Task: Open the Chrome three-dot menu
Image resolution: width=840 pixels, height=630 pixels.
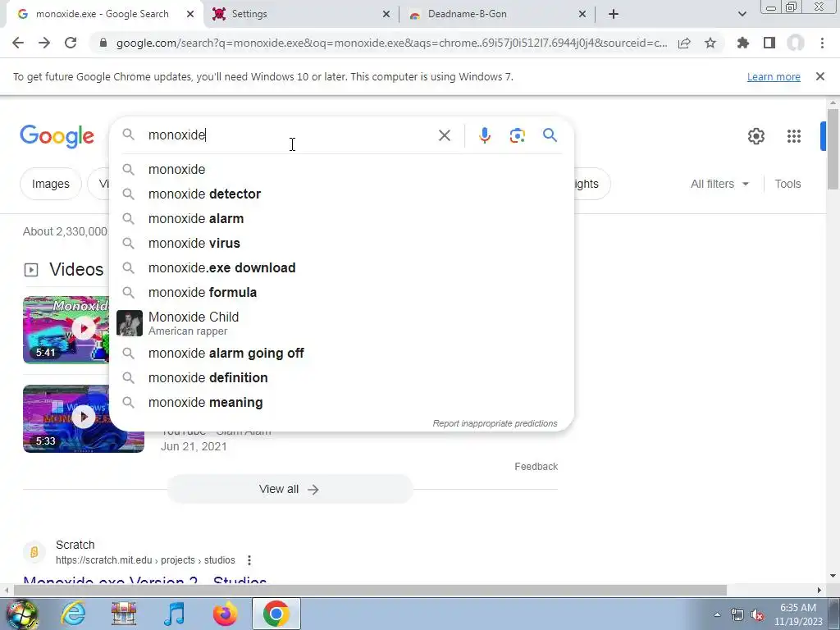Action: 822,43
